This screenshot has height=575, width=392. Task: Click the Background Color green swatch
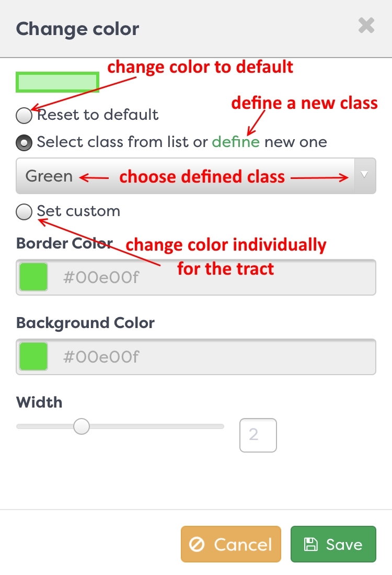pyautogui.click(x=33, y=356)
